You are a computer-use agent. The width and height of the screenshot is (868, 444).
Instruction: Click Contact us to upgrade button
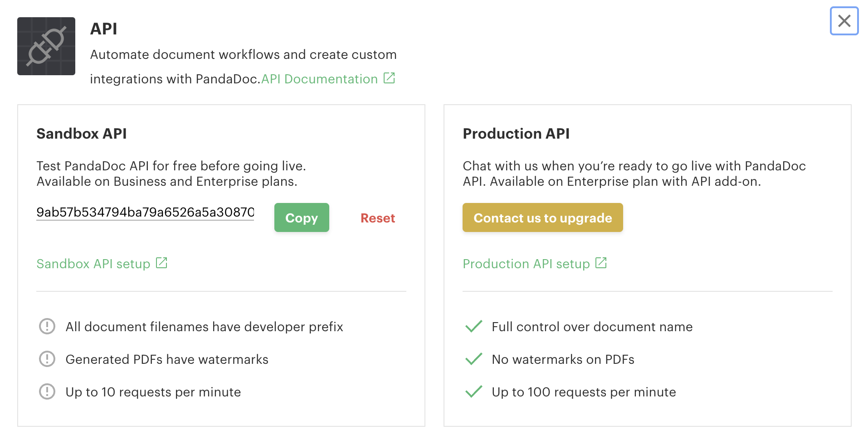(x=543, y=217)
